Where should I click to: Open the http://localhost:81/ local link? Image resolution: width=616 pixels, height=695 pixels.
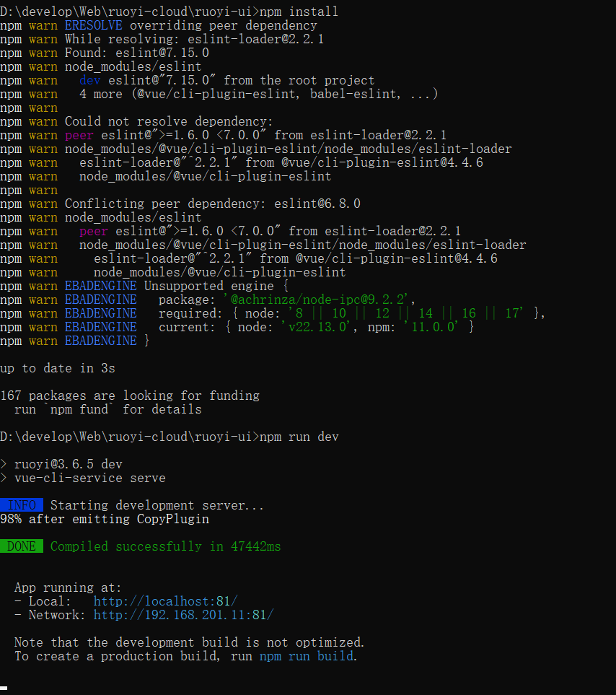tap(166, 601)
